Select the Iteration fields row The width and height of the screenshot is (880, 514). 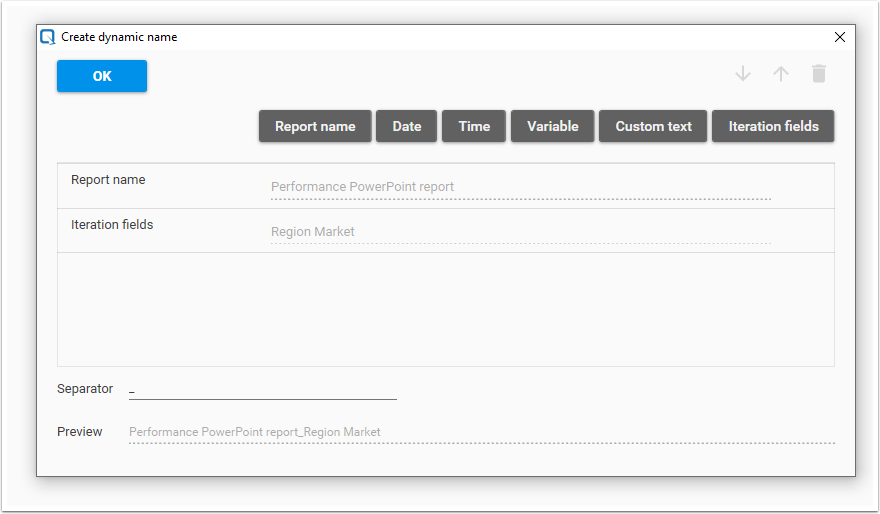pos(112,225)
